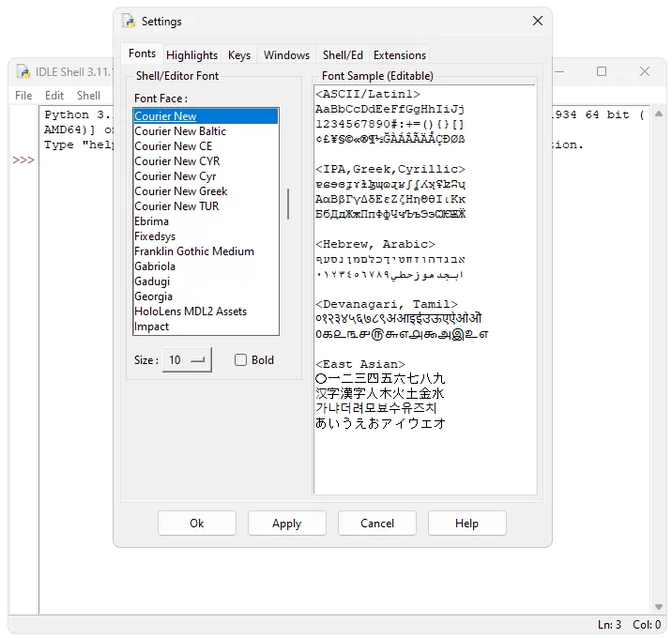Select Fixedsys font

(206, 236)
